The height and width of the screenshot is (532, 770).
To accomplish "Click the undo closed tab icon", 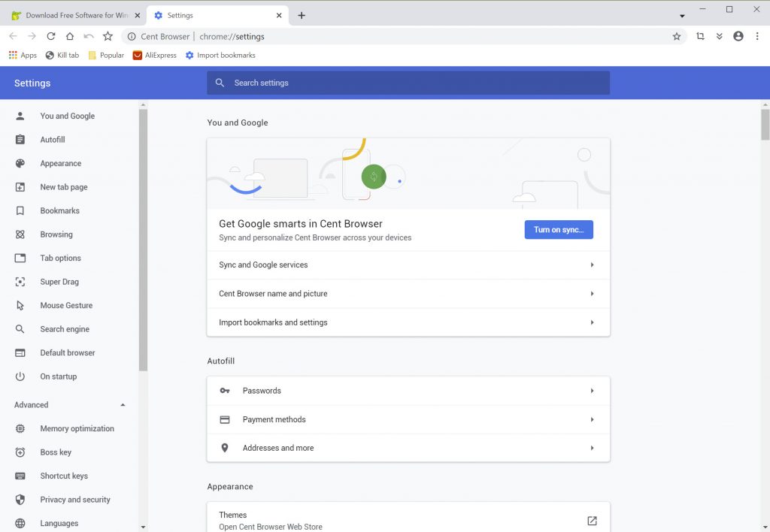I will [x=89, y=36].
